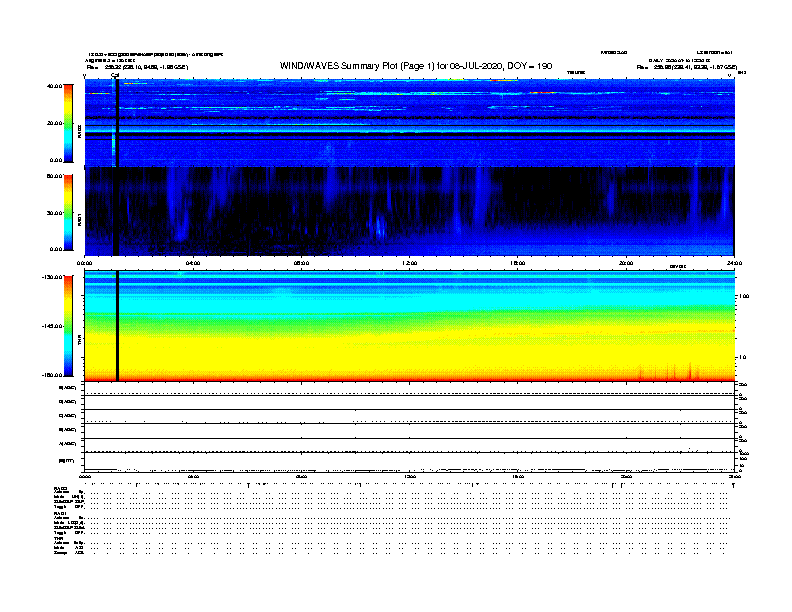
Task: Click the 40.00 label on RAD2 scale
Action: pyautogui.click(x=54, y=86)
